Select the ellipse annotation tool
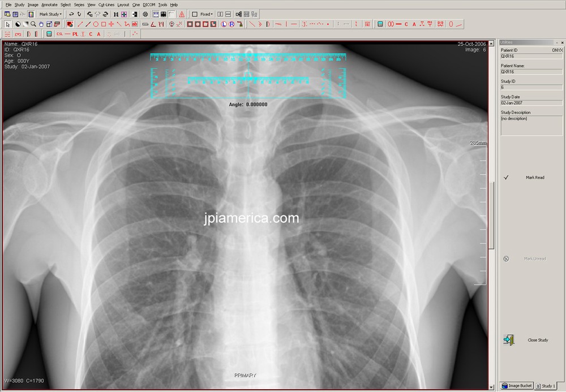This screenshot has width=566, height=392. coord(95,24)
